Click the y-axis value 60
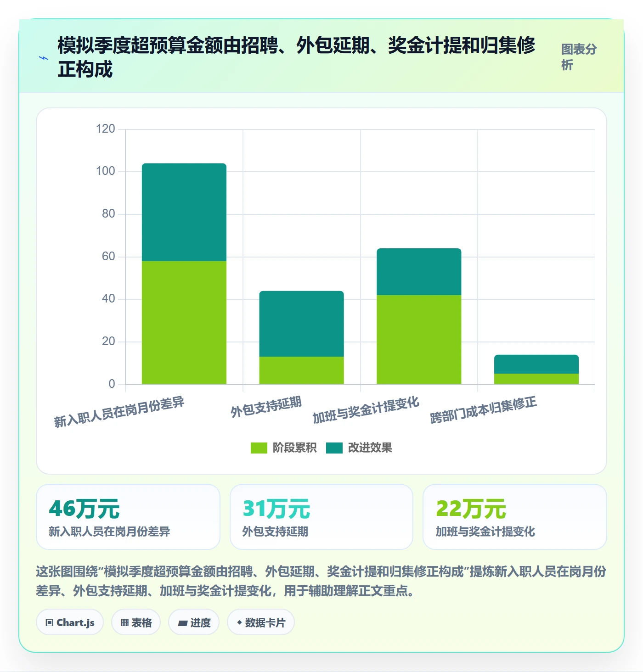Screen dimensions: 643x672 coord(108,257)
